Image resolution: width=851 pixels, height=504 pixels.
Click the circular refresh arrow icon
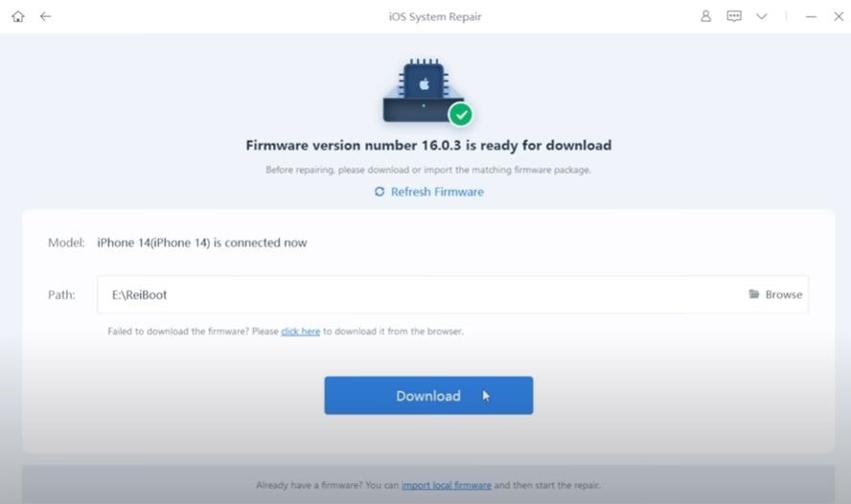379,192
